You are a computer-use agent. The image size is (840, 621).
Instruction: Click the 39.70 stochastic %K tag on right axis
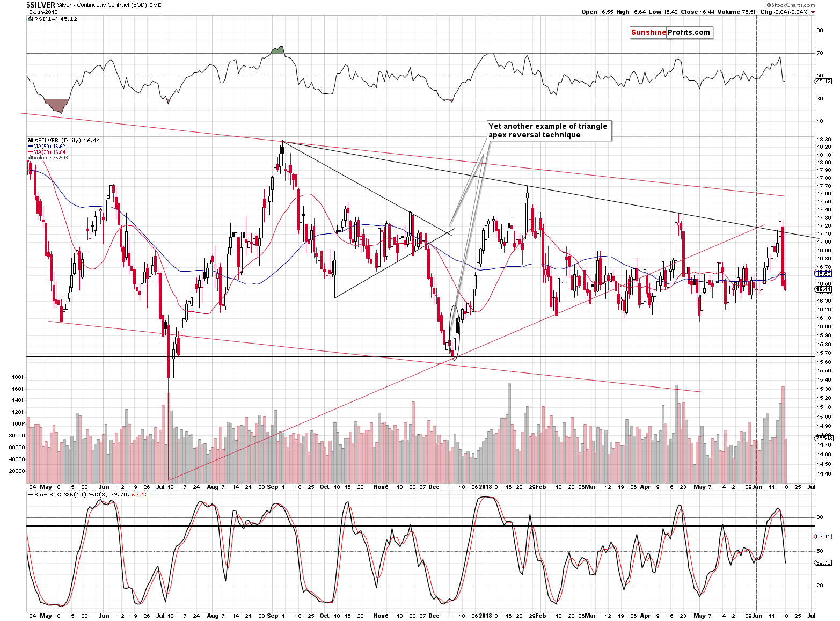(823, 562)
